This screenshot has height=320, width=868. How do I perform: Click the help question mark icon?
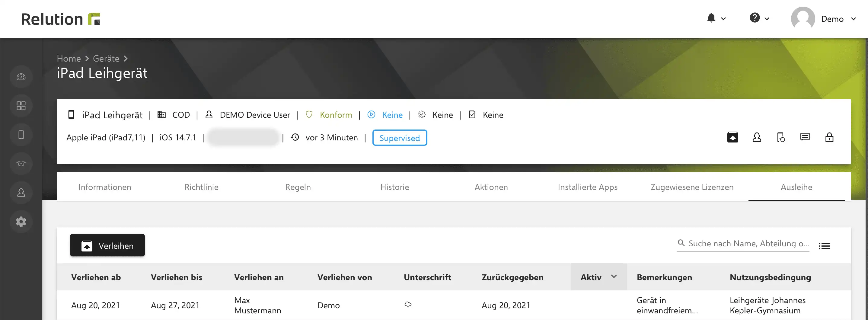pyautogui.click(x=755, y=18)
